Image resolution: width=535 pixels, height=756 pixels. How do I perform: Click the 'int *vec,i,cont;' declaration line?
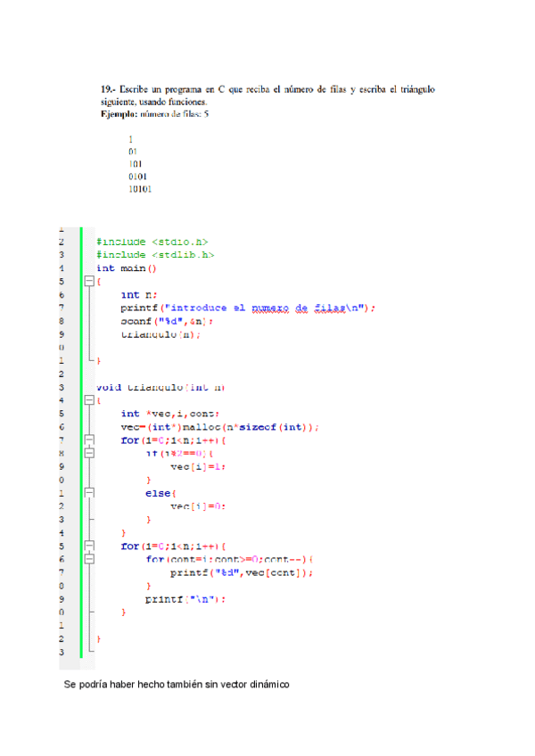[170, 414]
